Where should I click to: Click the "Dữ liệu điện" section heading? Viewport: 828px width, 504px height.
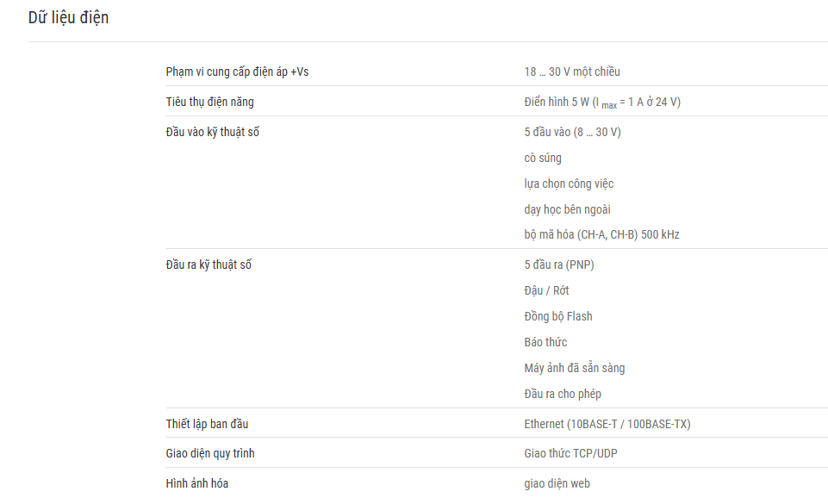coord(69,18)
